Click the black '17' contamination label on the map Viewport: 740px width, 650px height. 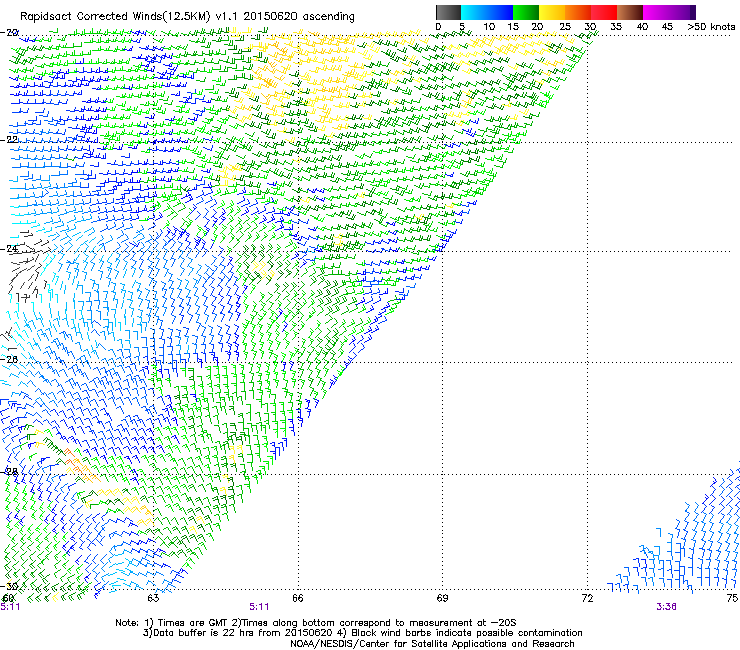23,298
